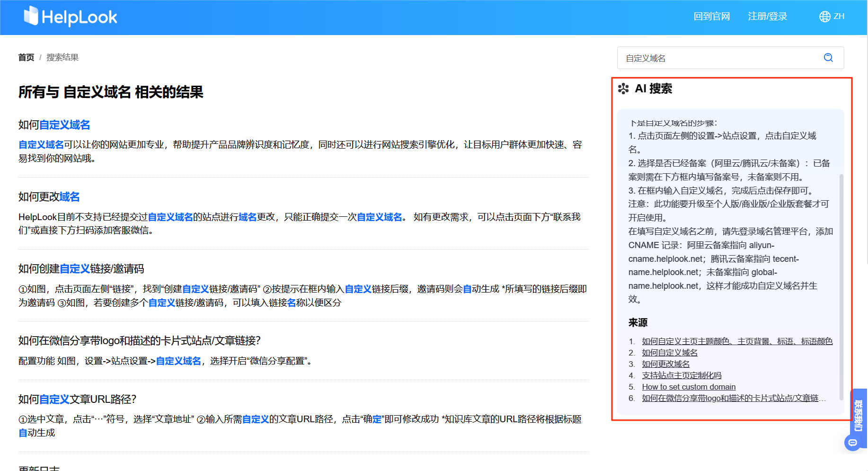The height and width of the screenshot is (471, 868).
Task: Go to 回到官网 in header
Action: (x=711, y=17)
